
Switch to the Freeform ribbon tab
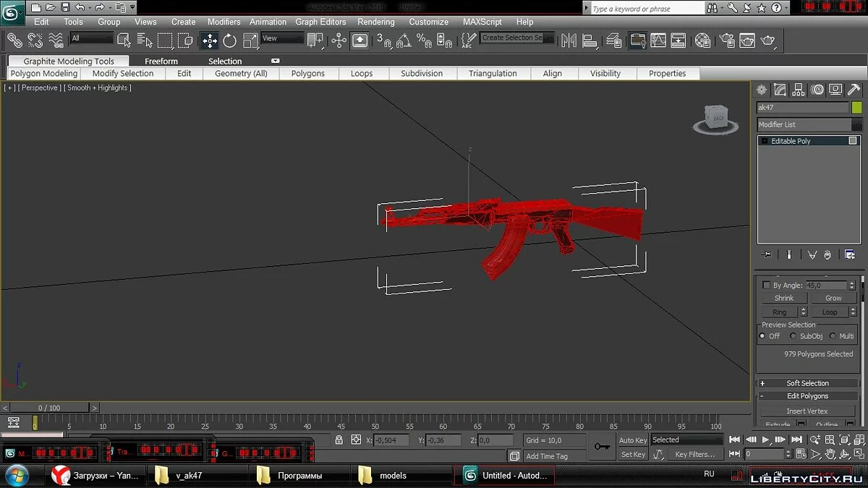[x=161, y=61]
